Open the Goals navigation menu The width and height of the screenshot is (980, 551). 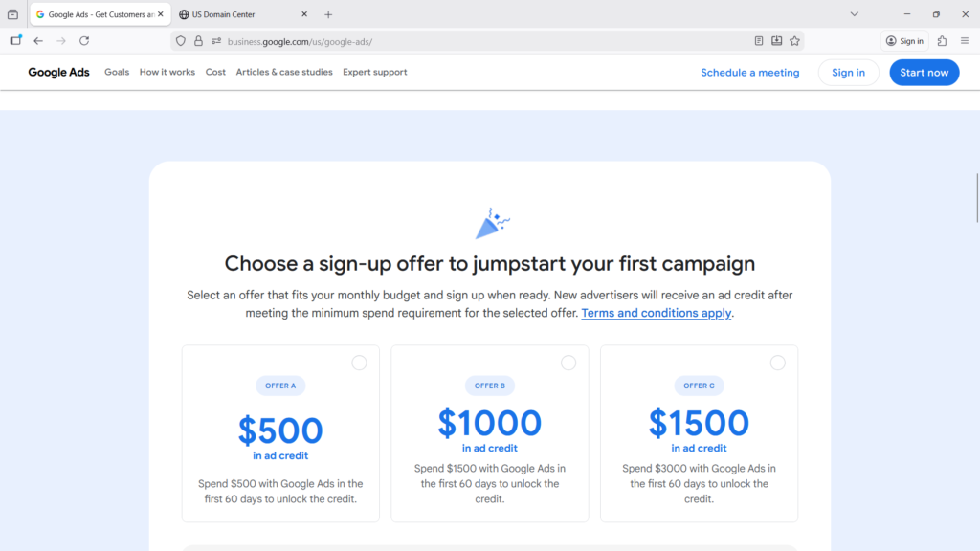pyautogui.click(x=117, y=72)
